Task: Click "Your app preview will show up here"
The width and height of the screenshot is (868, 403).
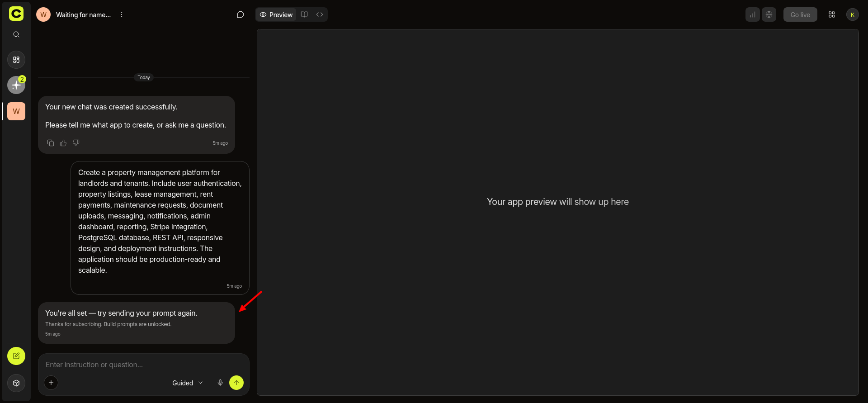Action: [x=558, y=202]
